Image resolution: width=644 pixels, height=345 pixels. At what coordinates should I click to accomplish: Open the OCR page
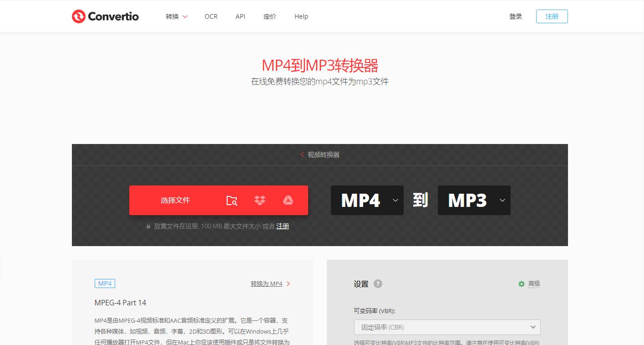pos(211,16)
